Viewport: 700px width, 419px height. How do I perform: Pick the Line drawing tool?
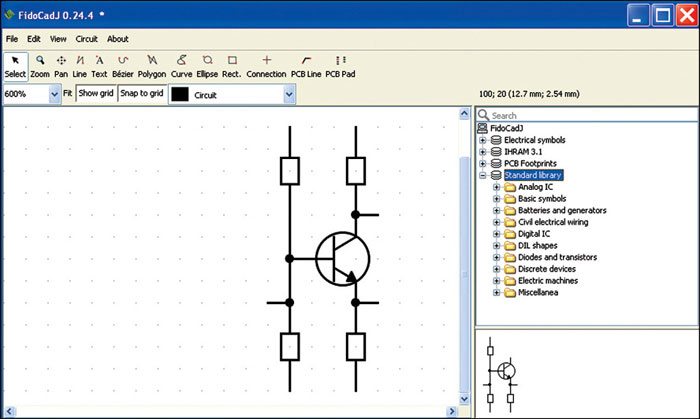point(80,66)
